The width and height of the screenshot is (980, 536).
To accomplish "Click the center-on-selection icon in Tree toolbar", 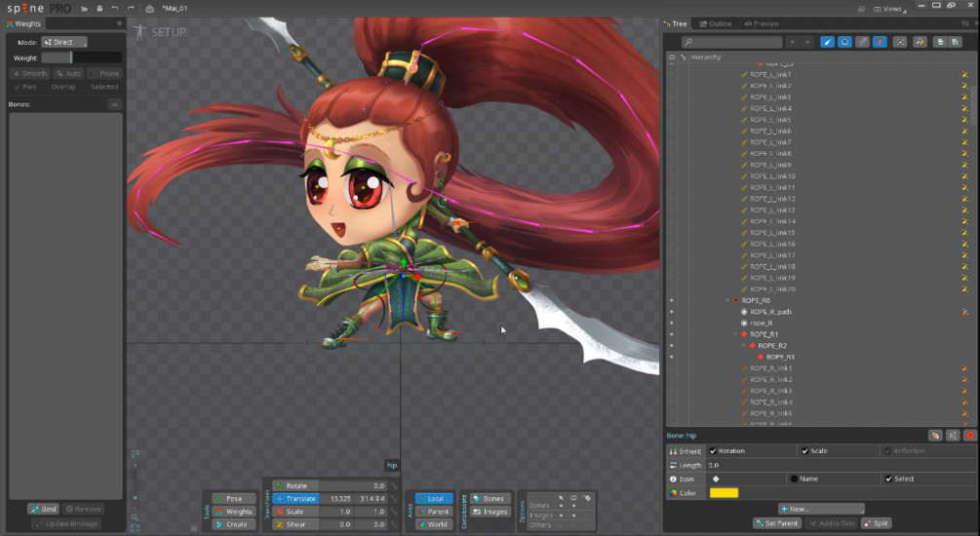I will 899,42.
